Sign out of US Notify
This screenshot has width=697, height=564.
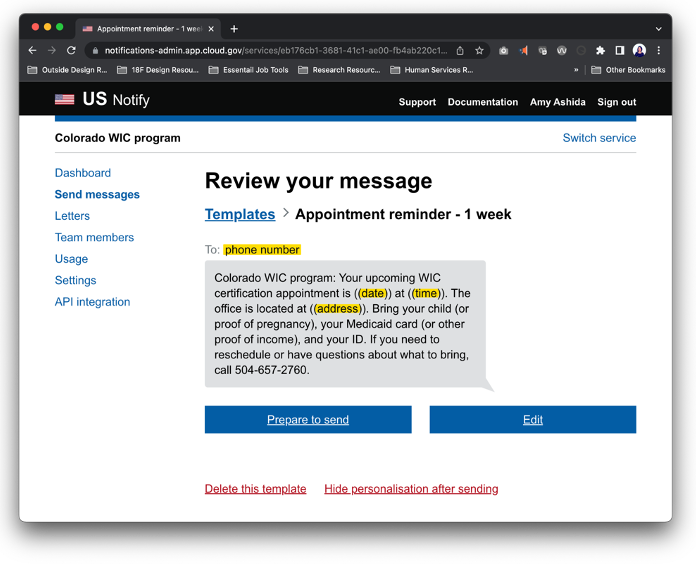617,102
